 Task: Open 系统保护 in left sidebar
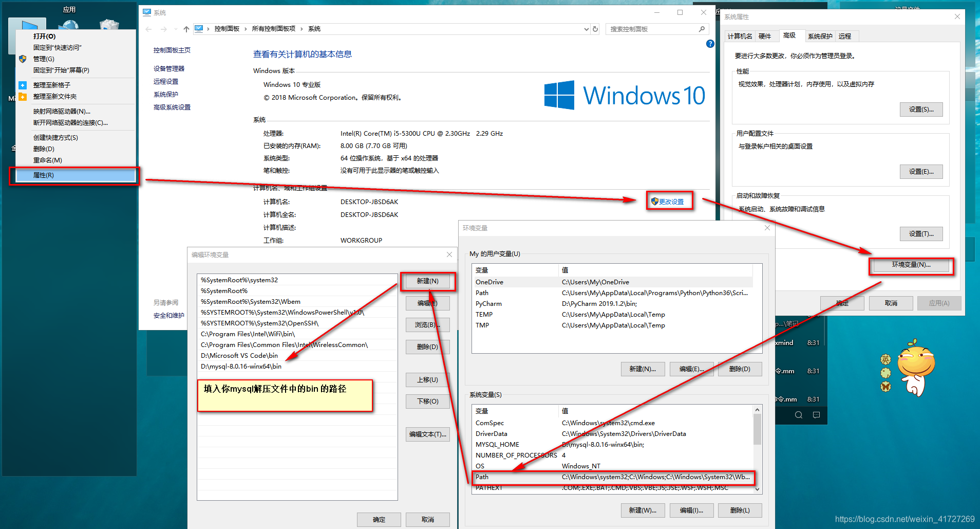pos(166,95)
